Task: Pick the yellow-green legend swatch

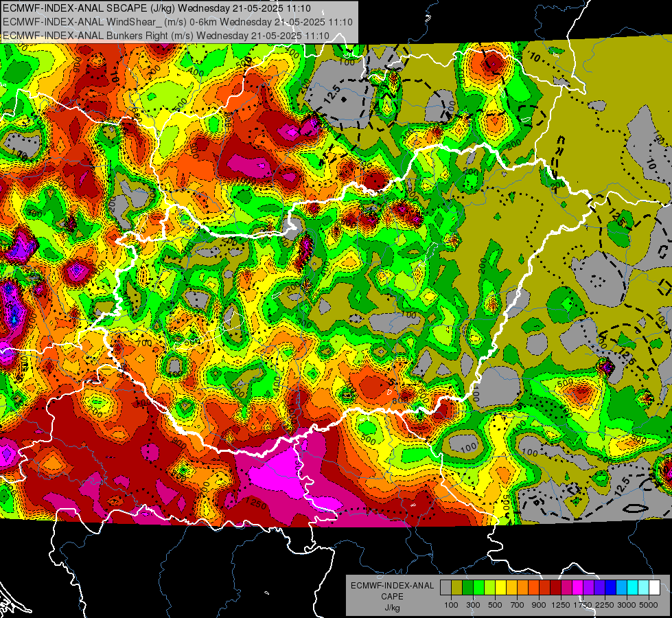Action: [489, 588]
